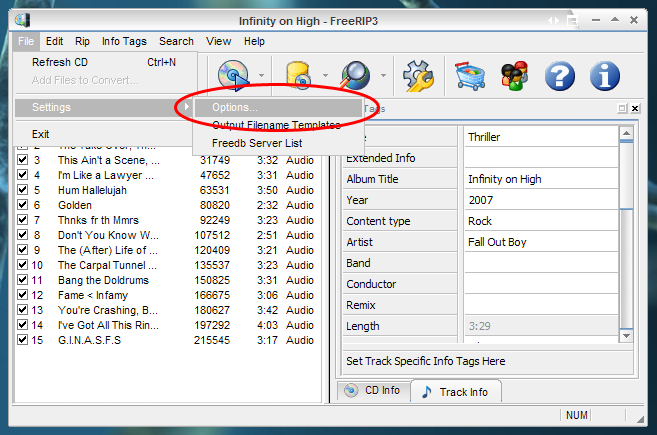Select track length 4:03 cell
Viewport: 657px width, 435px height.
(267, 325)
